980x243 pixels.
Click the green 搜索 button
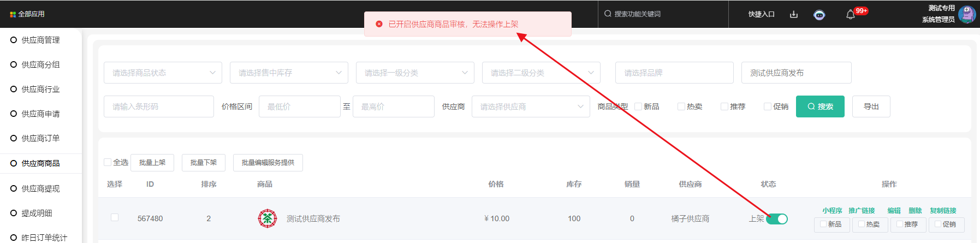820,106
